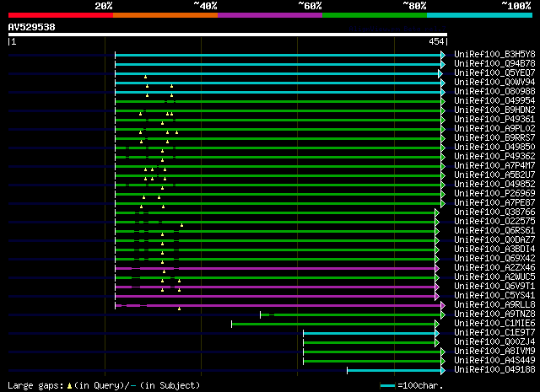The image size is (540, 392).
Task: Select the UniRef100_Q69X42 label
Action: point(494,259)
